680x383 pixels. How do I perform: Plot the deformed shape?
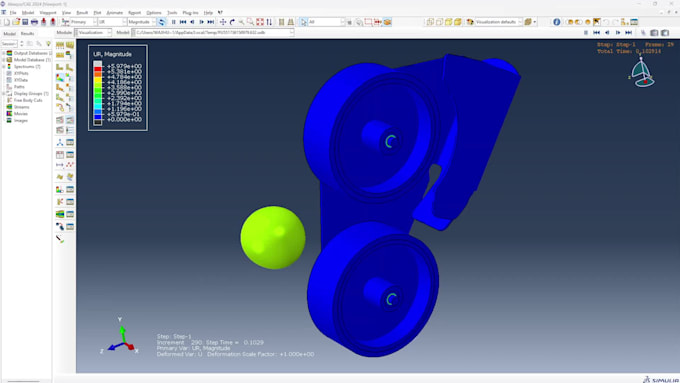pos(69,67)
